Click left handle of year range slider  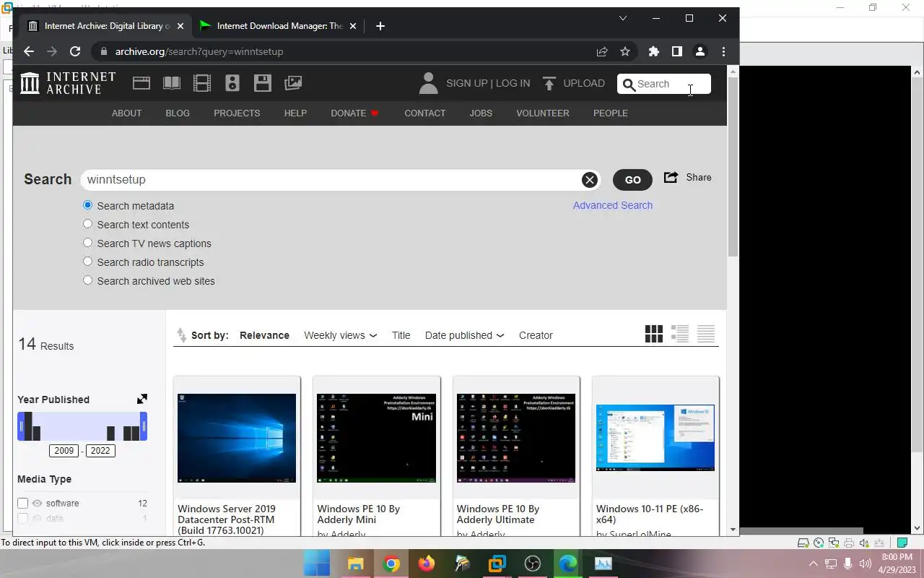coord(21,426)
